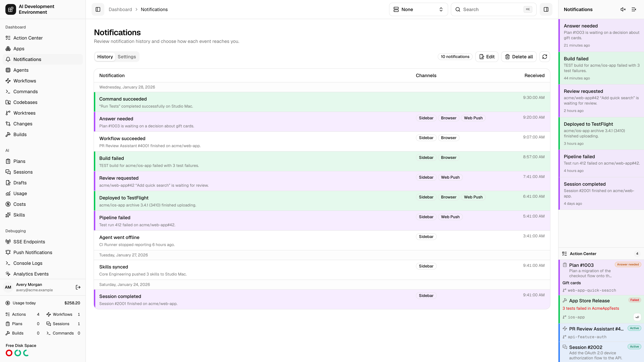This screenshot has height=362, width=644.
Task: Open Workflows in the sidebar
Action: [x=43, y=81]
